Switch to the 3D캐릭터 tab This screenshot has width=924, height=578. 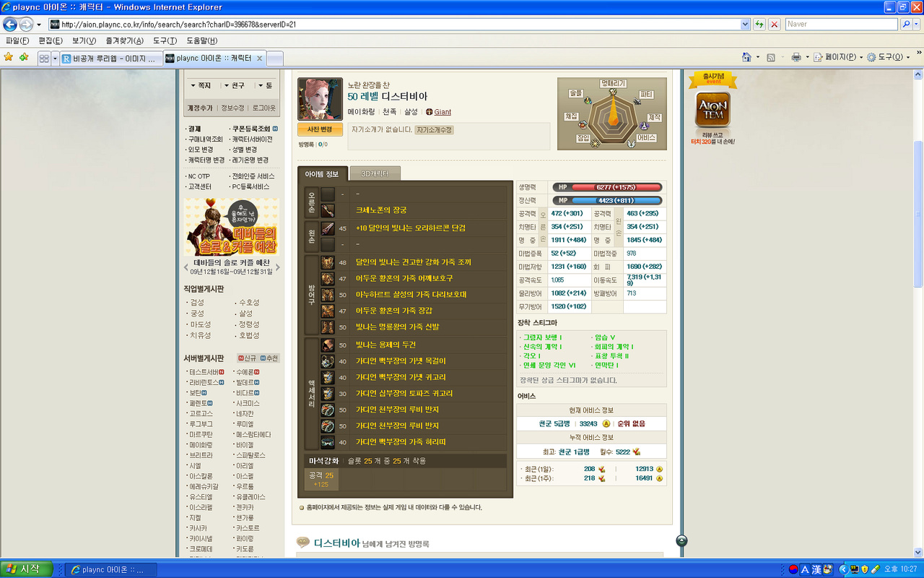point(375,174)
